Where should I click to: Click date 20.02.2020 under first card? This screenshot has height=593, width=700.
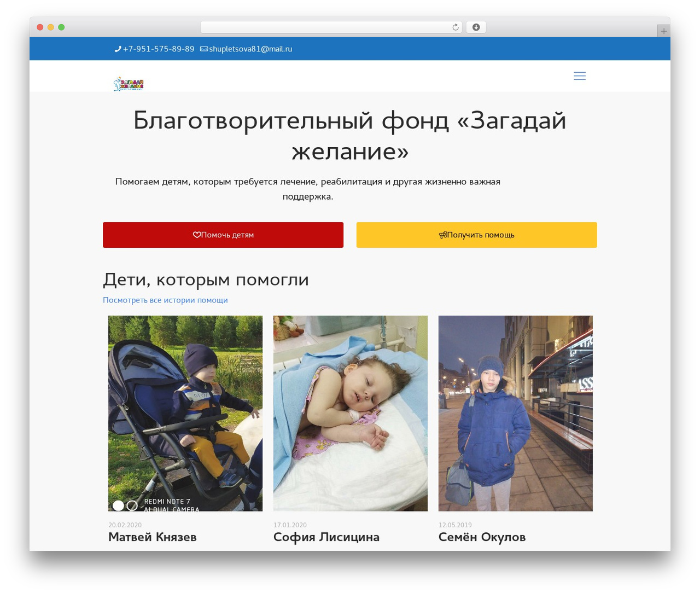tap(125, 525)
